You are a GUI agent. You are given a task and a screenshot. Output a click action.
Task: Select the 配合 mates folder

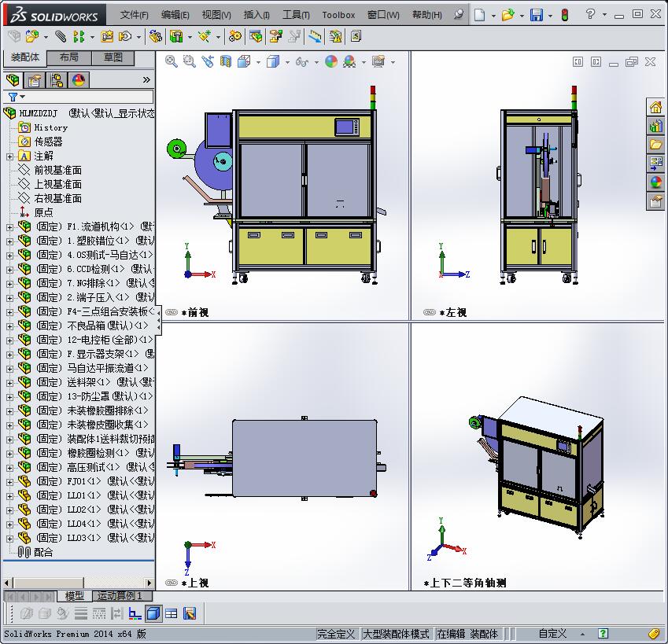pos(43,552)
